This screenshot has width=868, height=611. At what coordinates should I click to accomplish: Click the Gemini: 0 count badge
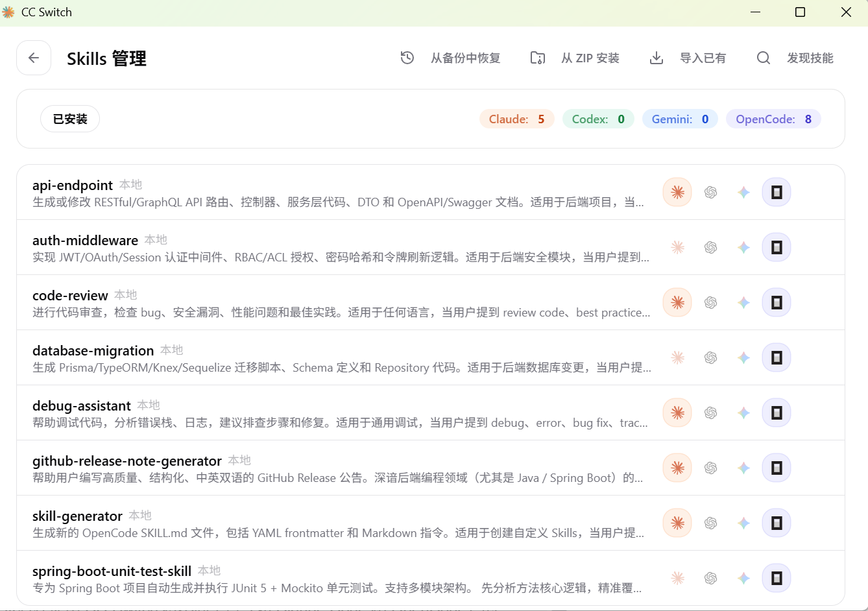[680, 119]
